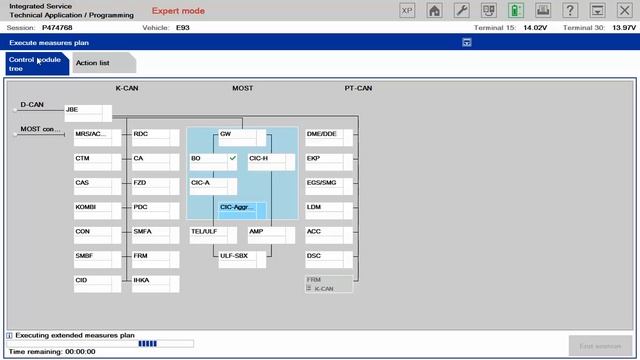This screenshot has height=360, width=640.
Task: Click the Terminal 15 voltage 14.02V
Action: pos(535,28)
